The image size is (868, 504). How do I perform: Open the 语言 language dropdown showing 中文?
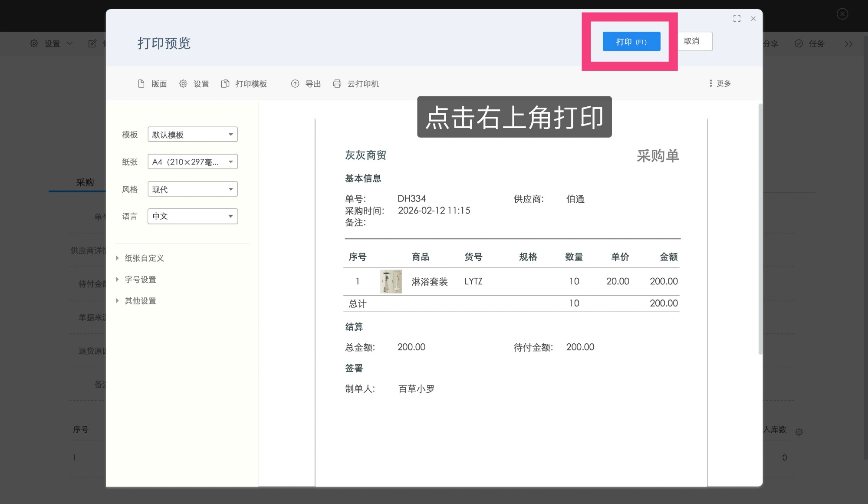pos(192,216)
